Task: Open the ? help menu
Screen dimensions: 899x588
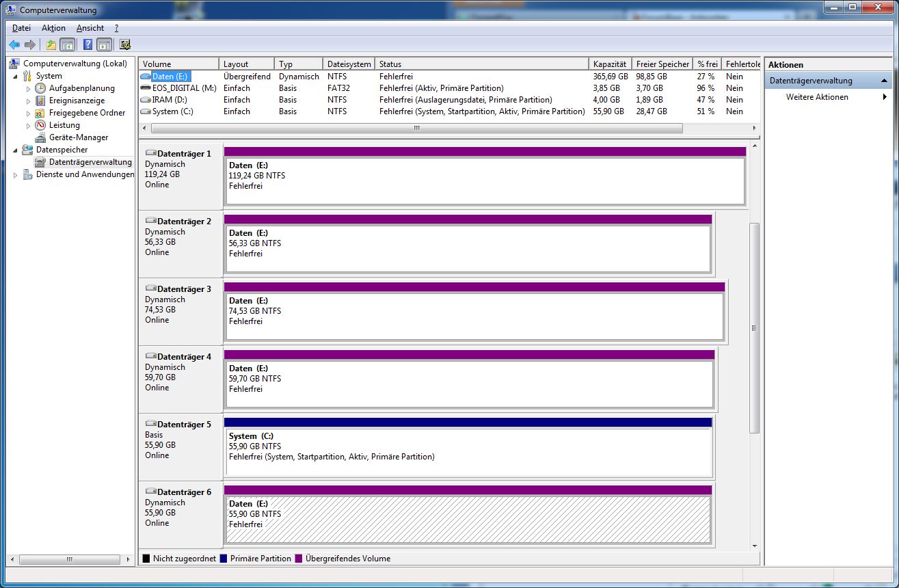Action: [x=117, y=28]
